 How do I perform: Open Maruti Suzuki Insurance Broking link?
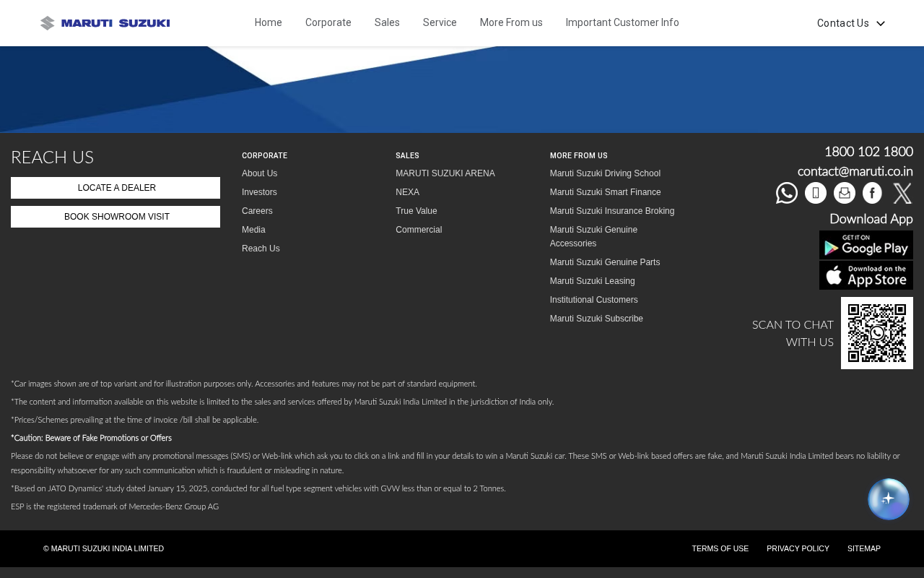[612, 211]
